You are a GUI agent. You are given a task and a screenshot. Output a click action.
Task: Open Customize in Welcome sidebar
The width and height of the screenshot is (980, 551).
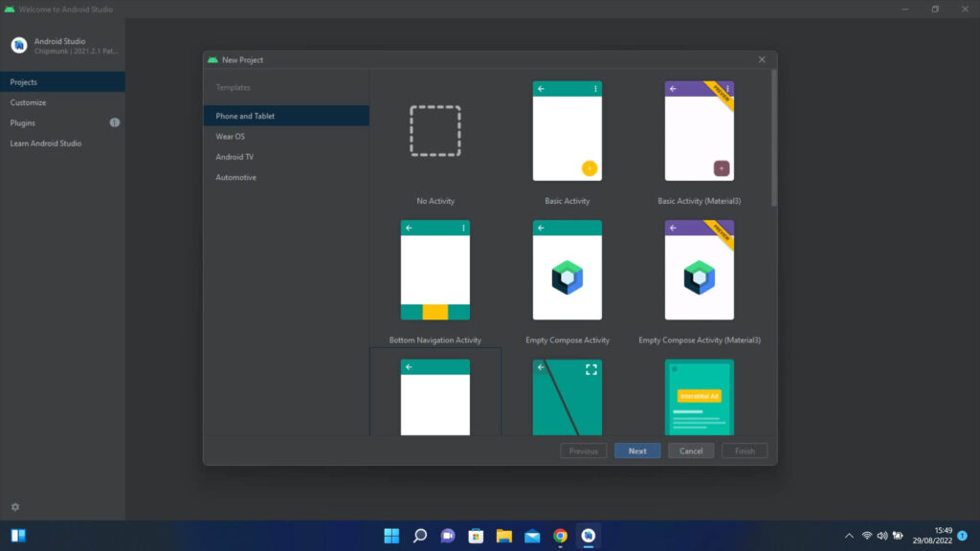point(62,102)
